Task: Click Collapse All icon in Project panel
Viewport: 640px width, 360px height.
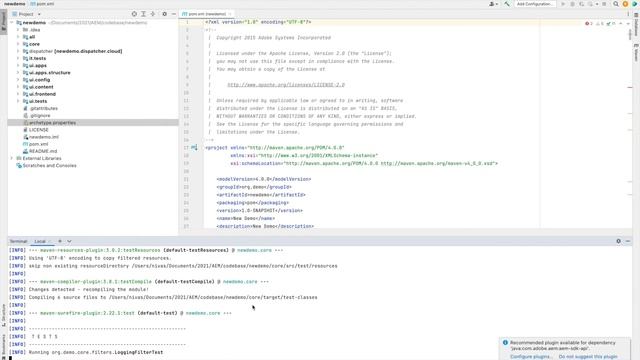Action: tap(153, 14)
